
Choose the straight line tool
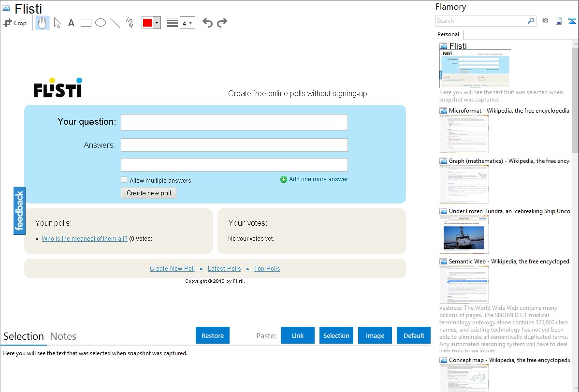coord(115,23)
